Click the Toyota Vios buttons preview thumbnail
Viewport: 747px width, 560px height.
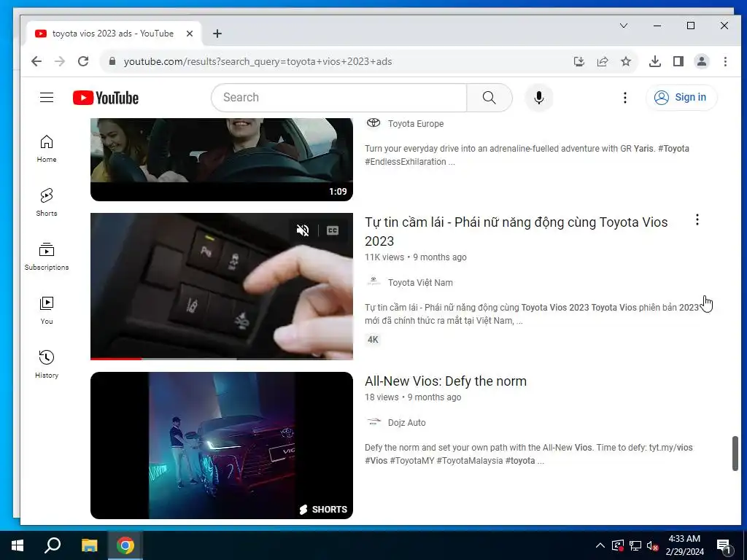[222, 286]
